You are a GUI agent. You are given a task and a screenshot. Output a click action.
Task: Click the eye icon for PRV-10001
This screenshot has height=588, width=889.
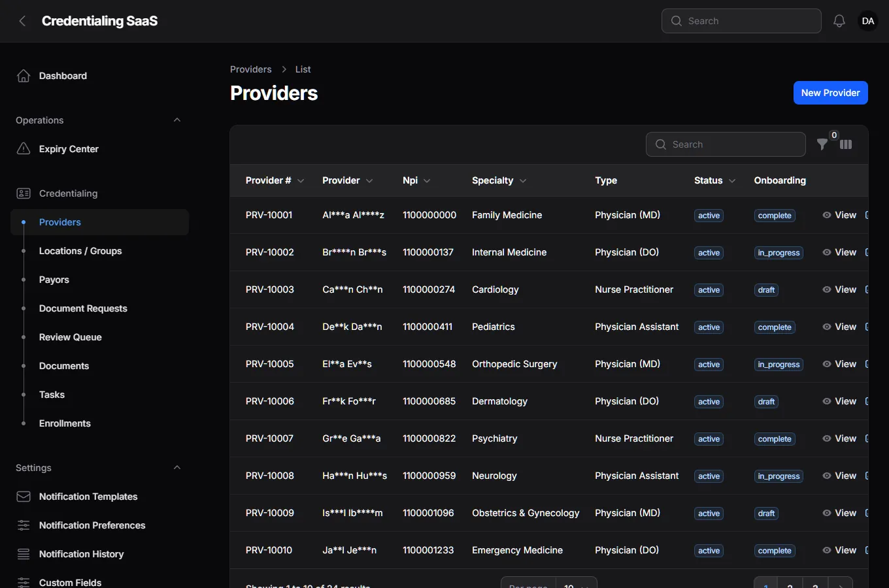point(827,215)
